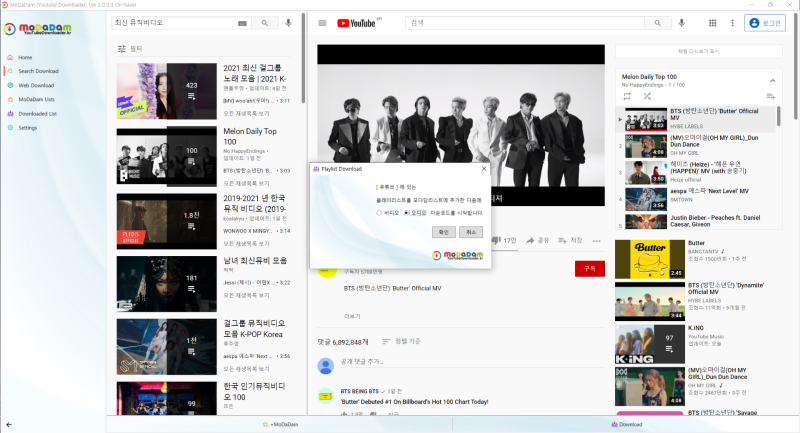This screenshot has width=800, height=433.
Task: Play OH MY GIRL Dun Dun Dance in playlist
Action: 695,146
